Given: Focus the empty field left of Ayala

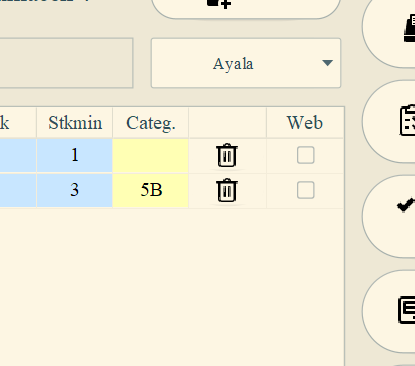Looking at the screenshot, I should [x=66, y=63].
